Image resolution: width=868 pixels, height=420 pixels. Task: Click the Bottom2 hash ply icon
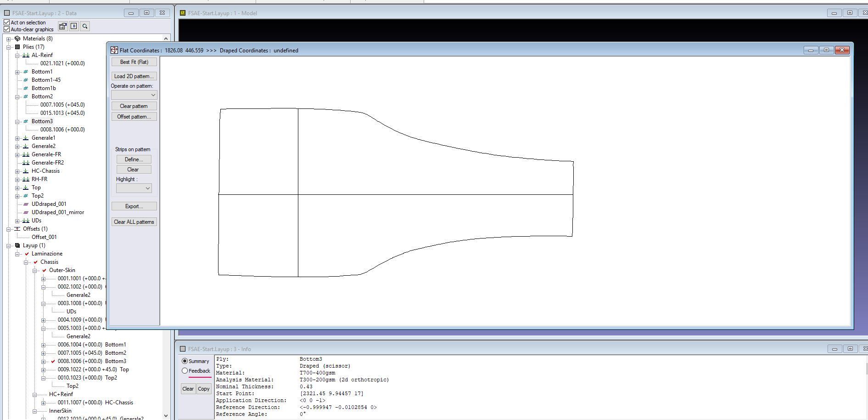[26, 96]
